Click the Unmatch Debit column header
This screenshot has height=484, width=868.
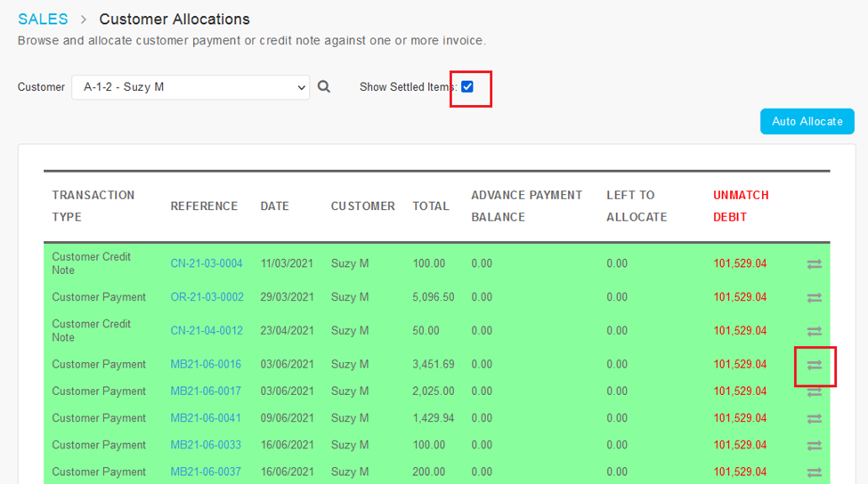[741, 206]
